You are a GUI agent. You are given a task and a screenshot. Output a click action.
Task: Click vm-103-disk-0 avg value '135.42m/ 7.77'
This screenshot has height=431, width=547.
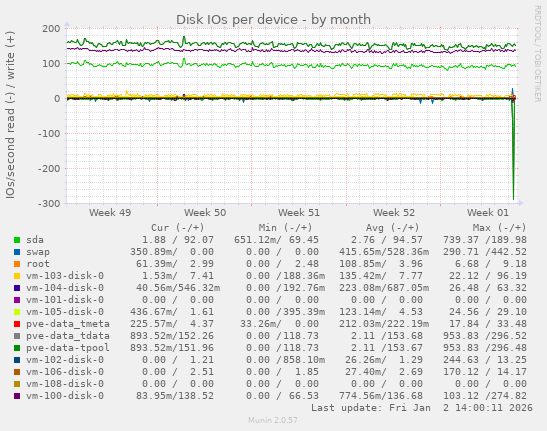pos(381,276)
